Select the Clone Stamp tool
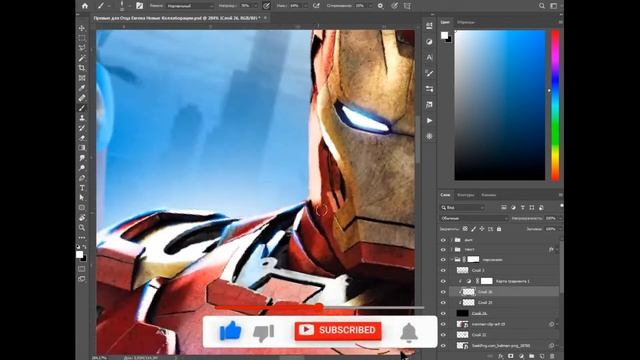 (82, 118)
